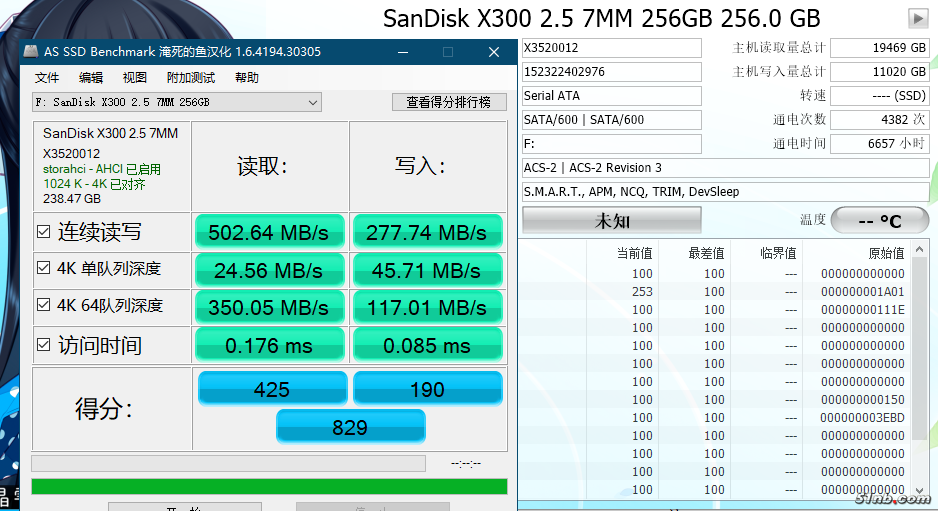The height and width of the screenshot is (511, 938).
Task: Click the sequential read 502.64 MB/s result
Action: pyautogui.click(x=269, y=232)
